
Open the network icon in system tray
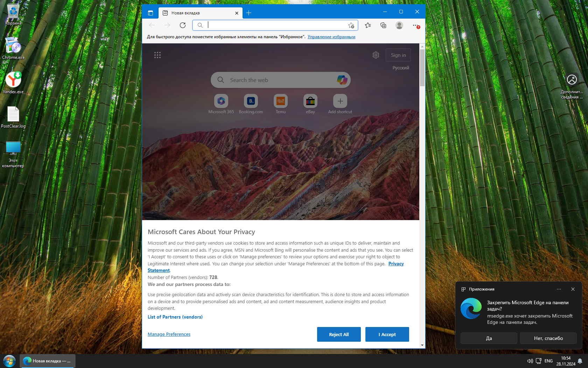(x=539, y=361)
